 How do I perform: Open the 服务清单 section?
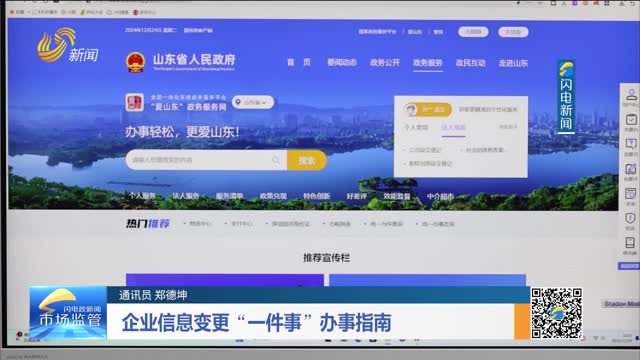(x=229, y=196)
